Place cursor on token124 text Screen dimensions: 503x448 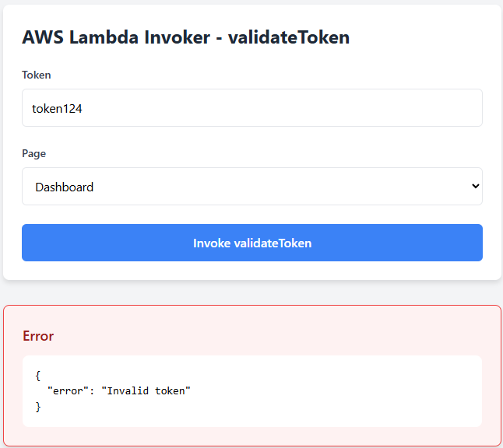tap(57, 109)
